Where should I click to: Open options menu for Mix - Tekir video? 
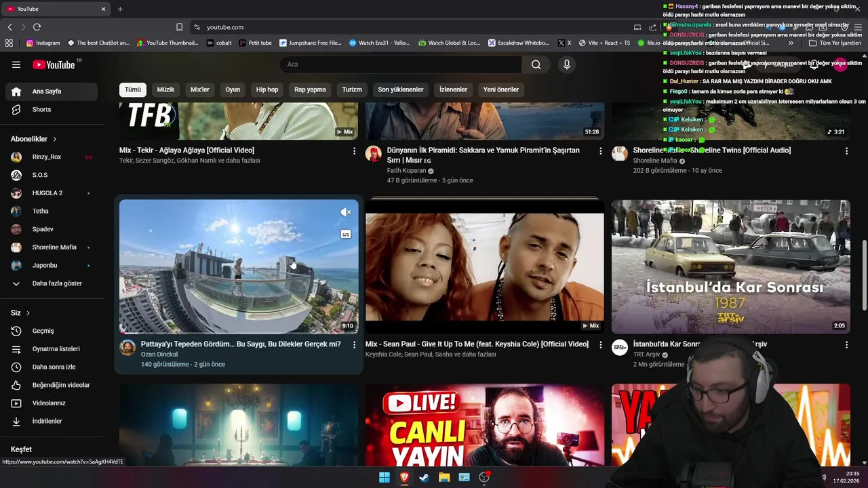(354, 151)
